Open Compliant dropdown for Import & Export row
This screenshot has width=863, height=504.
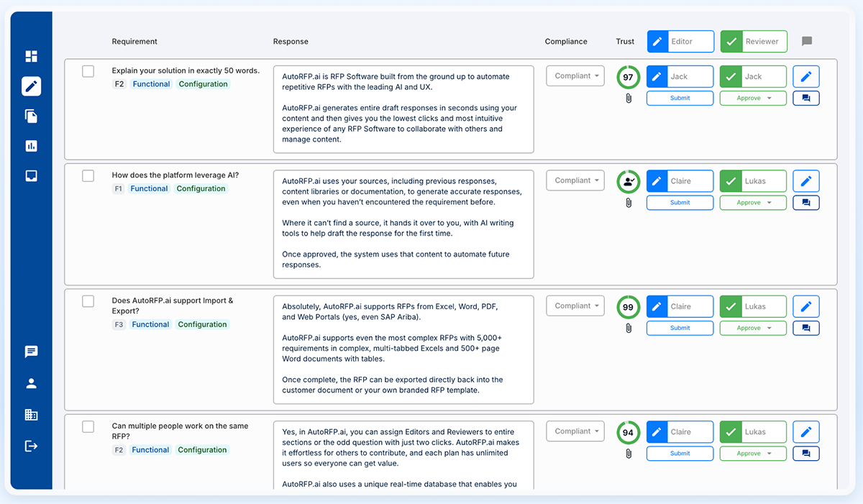[x=575, y=306]
